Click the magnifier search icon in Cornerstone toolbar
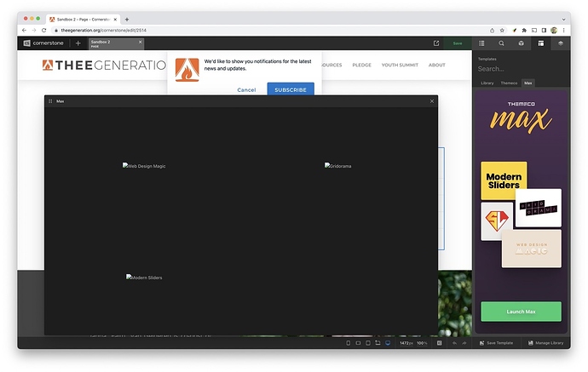Viewport: 588px width, 372px height. 501,43
